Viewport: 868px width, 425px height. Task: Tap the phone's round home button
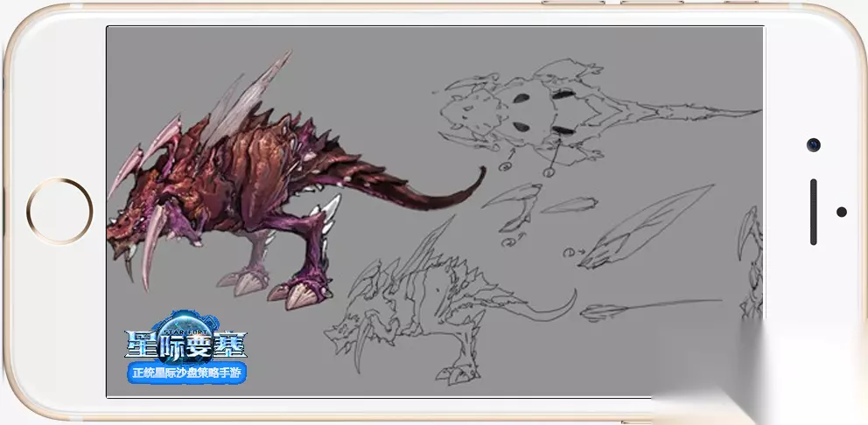tap(59, 211)
